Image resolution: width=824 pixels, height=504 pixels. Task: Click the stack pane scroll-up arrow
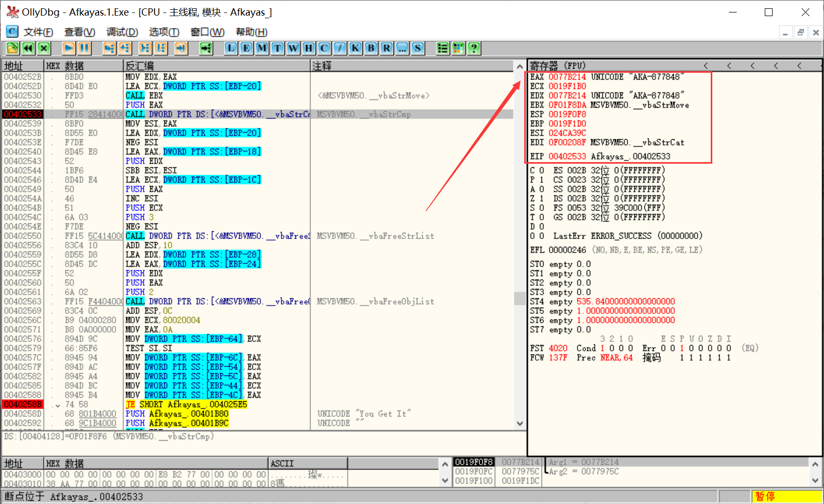[815, 465]
